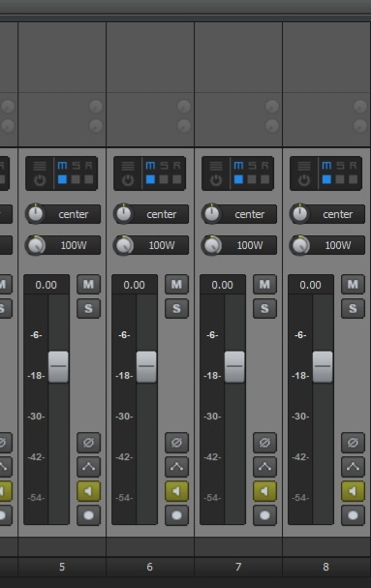Viewport: 371px width, 588px height.
Task: Open the routing icon on track 7
Action: [x=216, y=166]
